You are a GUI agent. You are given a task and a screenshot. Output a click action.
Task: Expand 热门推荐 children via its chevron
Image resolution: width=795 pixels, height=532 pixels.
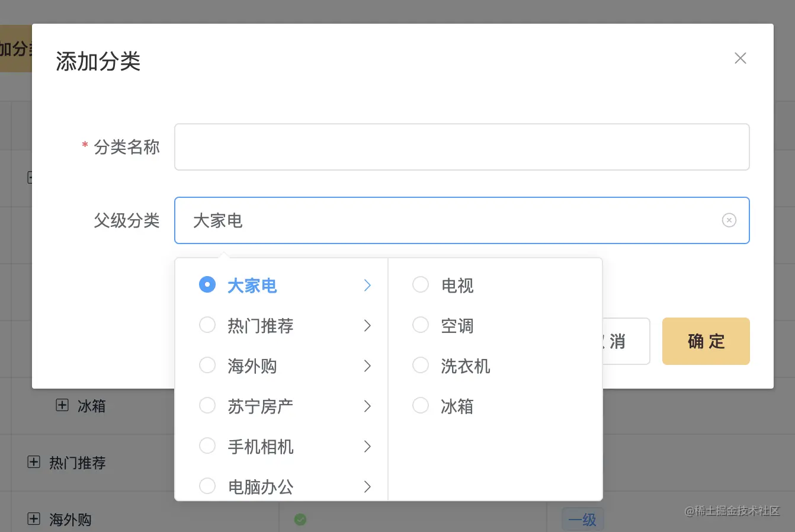(x=367, y=325)
